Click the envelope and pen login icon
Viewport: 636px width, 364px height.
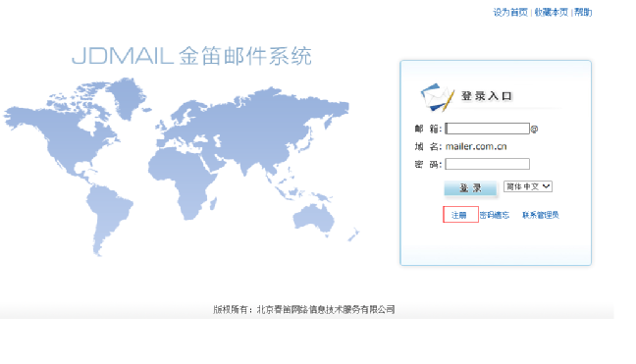(x=438, y=97)
